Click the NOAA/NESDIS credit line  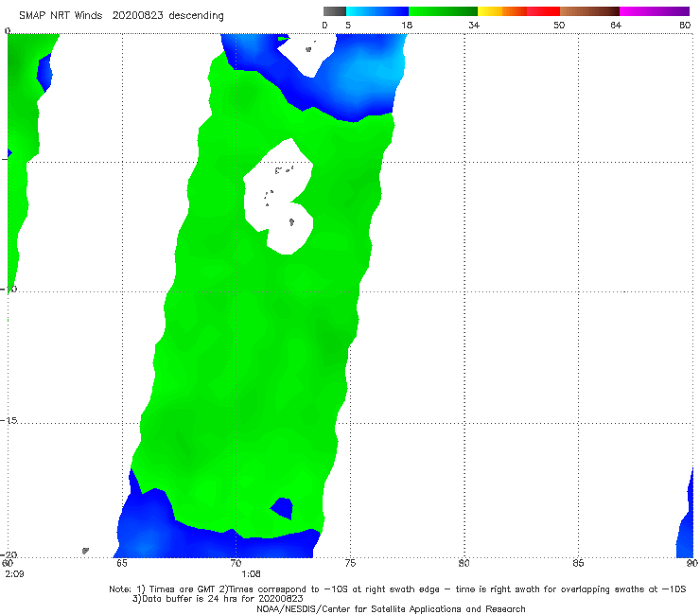coord(391,608)
